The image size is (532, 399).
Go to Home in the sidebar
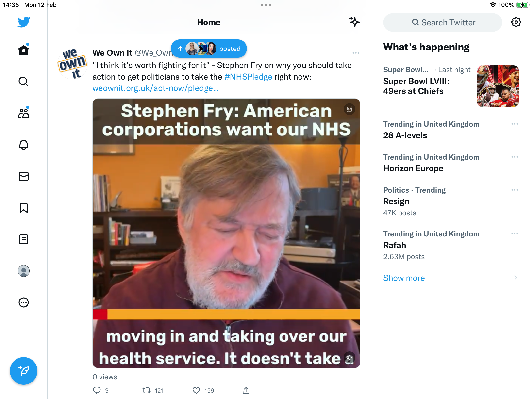pos(24,50)
